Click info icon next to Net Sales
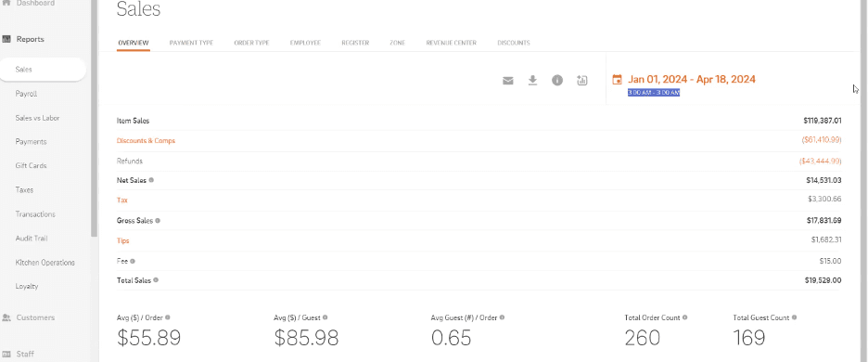This screenshot has height=362, width=868. [151, 180]
